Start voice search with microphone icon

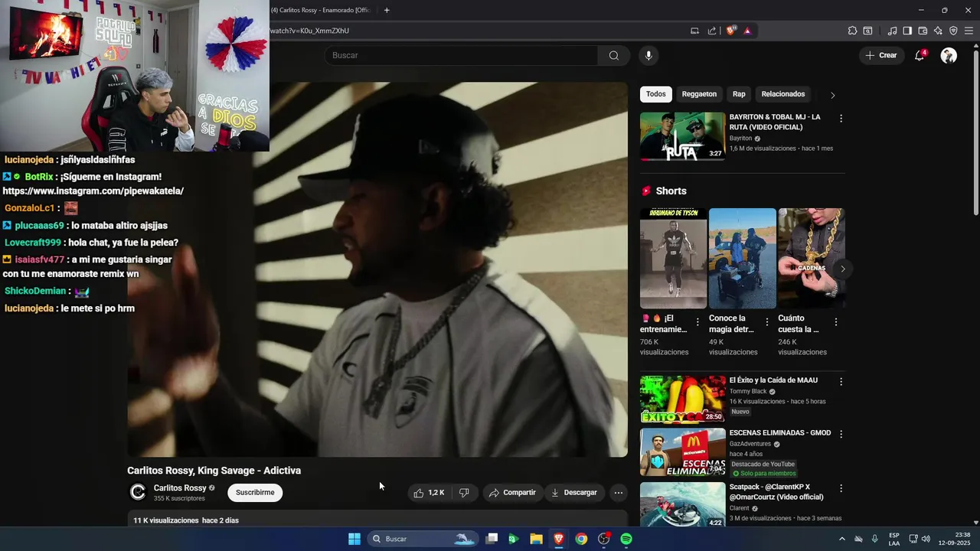[x=648, y=55]
